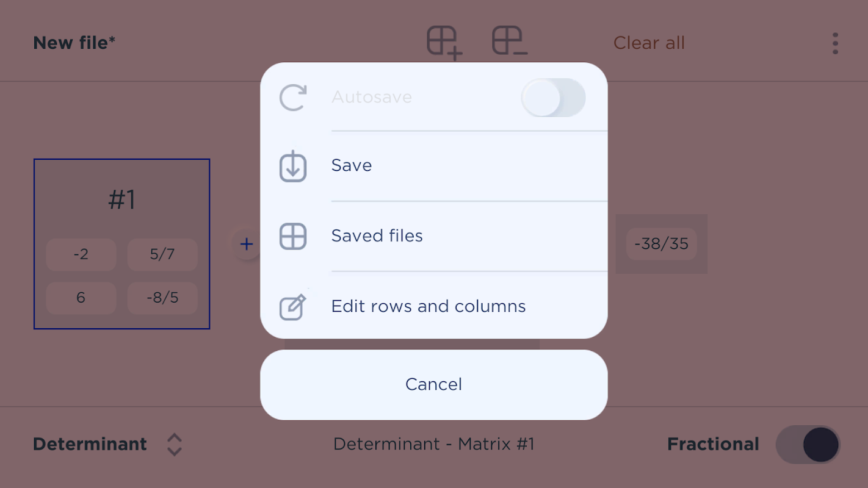Click Clear all
Image resolution: width=868 pixels, height=488 pixels.
point(649,43)
